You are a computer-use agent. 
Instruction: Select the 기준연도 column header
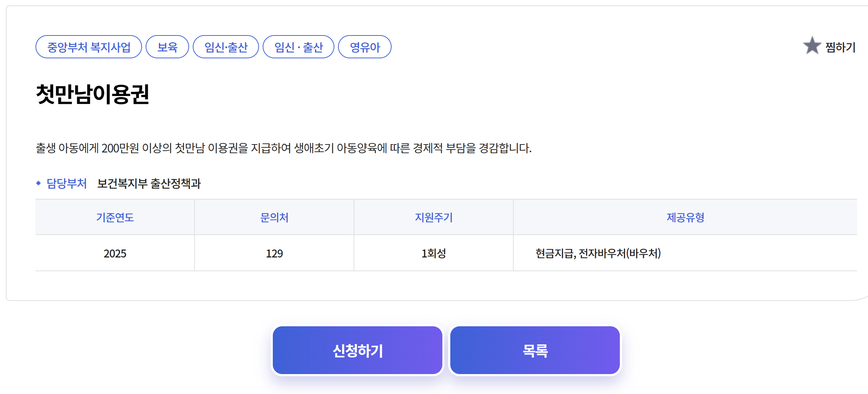coord(114,217)
